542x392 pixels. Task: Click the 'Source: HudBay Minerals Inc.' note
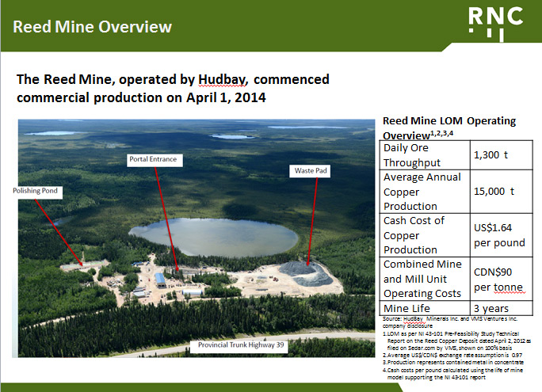(450, 322)
